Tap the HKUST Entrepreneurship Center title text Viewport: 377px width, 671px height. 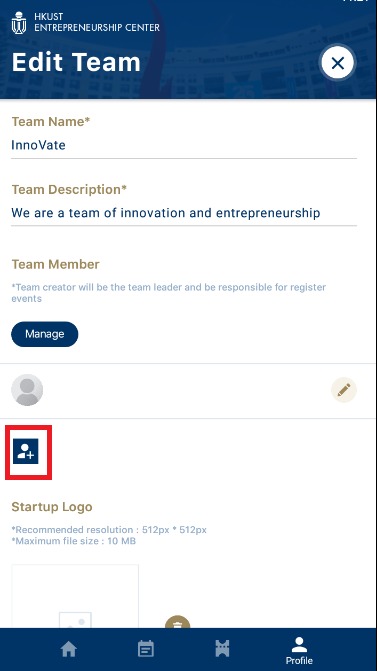click(x=97, y=22)
